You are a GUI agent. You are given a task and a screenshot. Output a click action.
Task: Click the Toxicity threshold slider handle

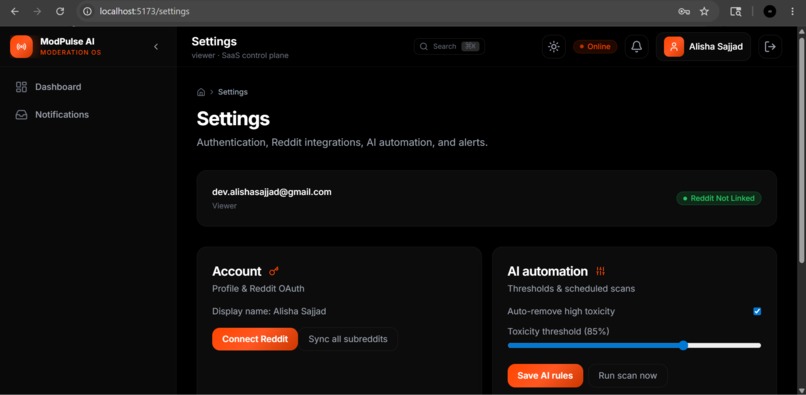683,345
